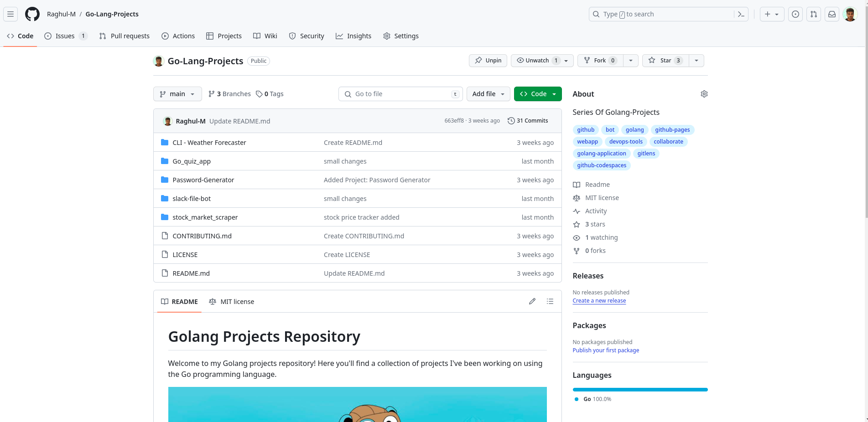Open the CLI - Weather Forecaster folder
Image resolution: width=868 pixels, height=422 pixels.
(x=209, y=143)
